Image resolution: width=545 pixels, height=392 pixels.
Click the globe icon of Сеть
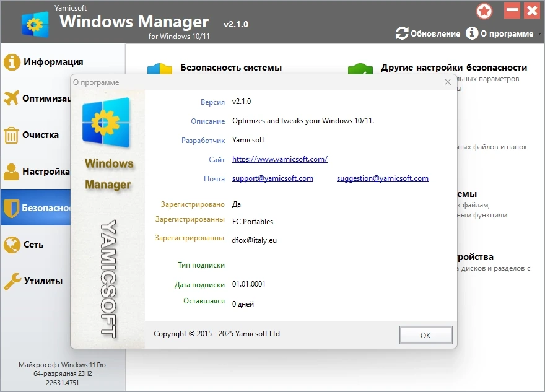tap(12, 245)
